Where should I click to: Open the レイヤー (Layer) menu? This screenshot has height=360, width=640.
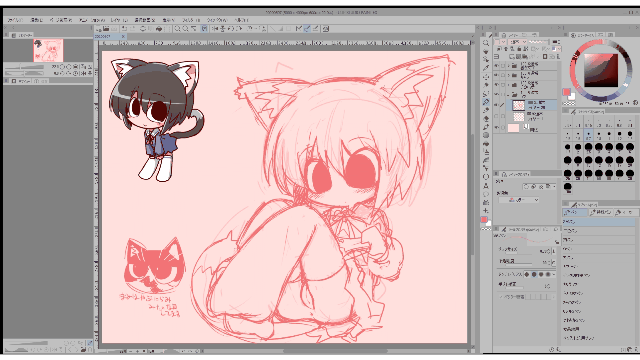[119, 20]
